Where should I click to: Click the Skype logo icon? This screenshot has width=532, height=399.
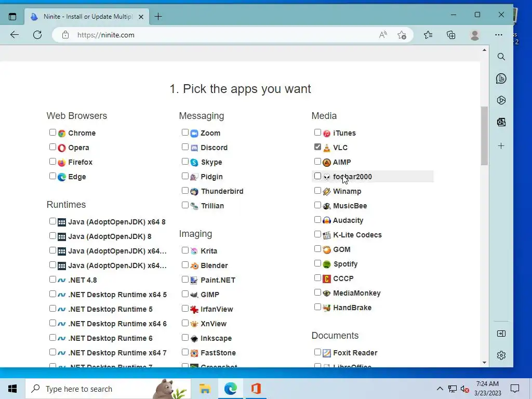[x=194, y=163]
